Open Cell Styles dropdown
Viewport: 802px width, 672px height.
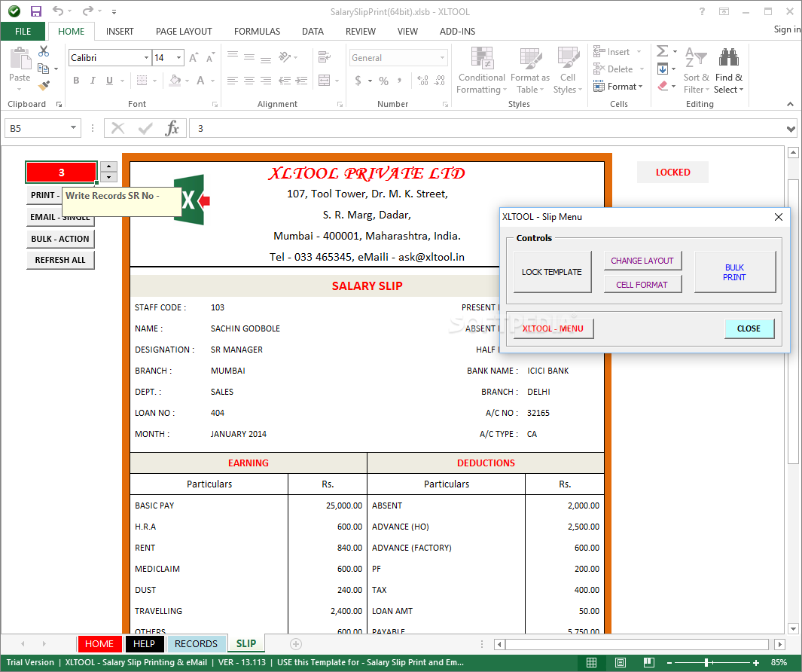tap(568, 71)
